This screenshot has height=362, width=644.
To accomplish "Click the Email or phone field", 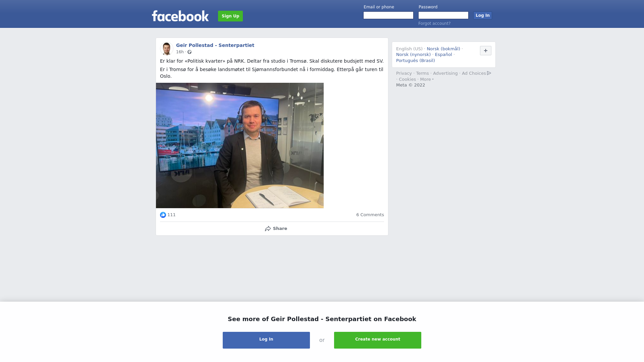I will point(388,15).
